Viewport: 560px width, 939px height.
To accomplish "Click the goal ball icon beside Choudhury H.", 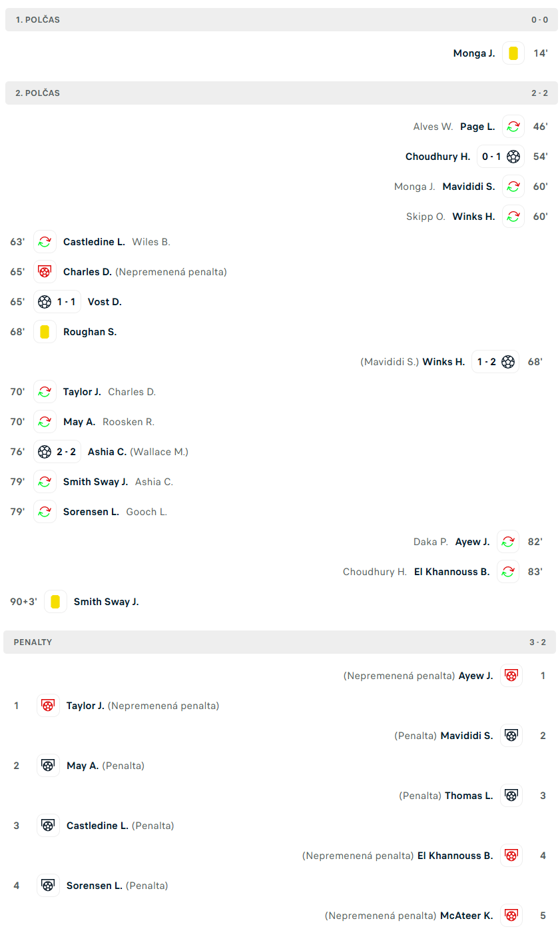I will 513,157.
